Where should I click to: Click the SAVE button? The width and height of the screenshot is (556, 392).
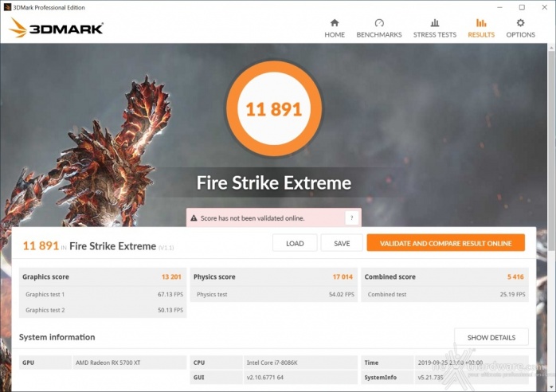point(342,243)
